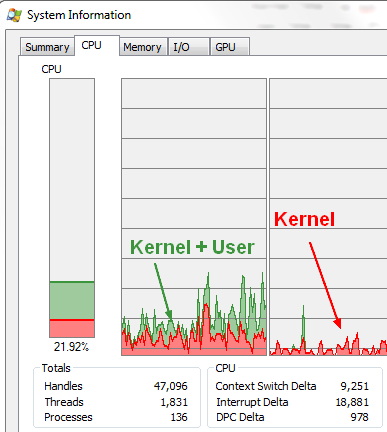Viewport: 387px width, 432px height.
Task: Select the Handles label in Totals
Action: (x=63, y=386)
